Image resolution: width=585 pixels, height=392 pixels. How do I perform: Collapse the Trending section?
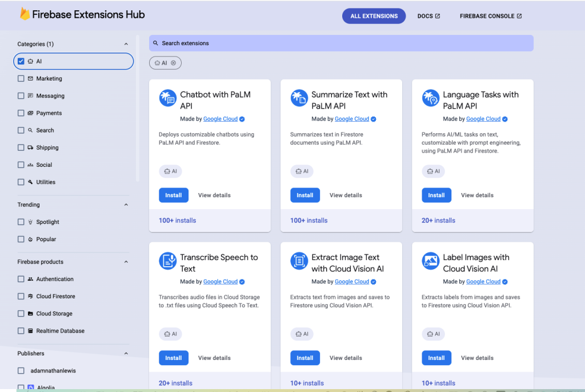tap(126, 205)
